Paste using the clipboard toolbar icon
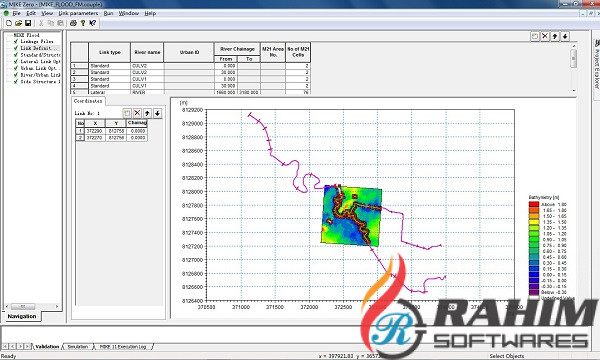600x360 pixels. 60,23
